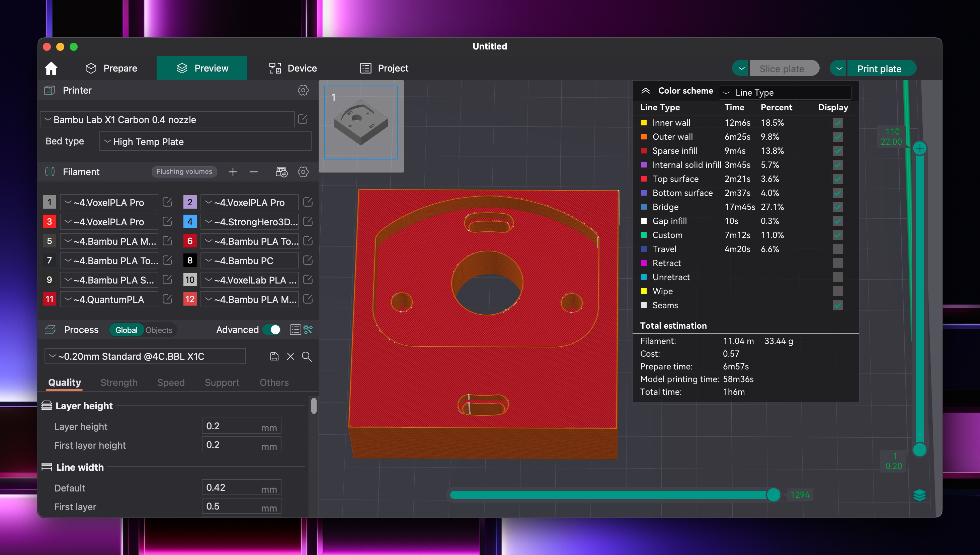Screen dimensions: 980x555
Task: Edit filament 4 StrongHero3D preset icon
Action: tap(308, 221)
